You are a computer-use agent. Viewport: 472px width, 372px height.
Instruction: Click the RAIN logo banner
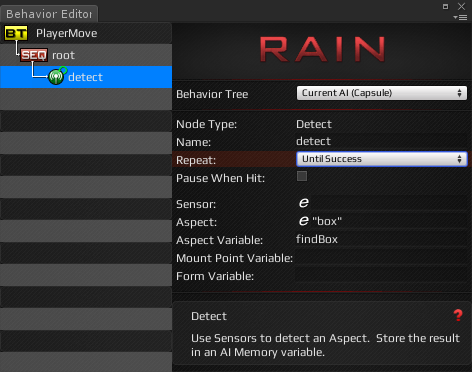click(x=322, y=49)
